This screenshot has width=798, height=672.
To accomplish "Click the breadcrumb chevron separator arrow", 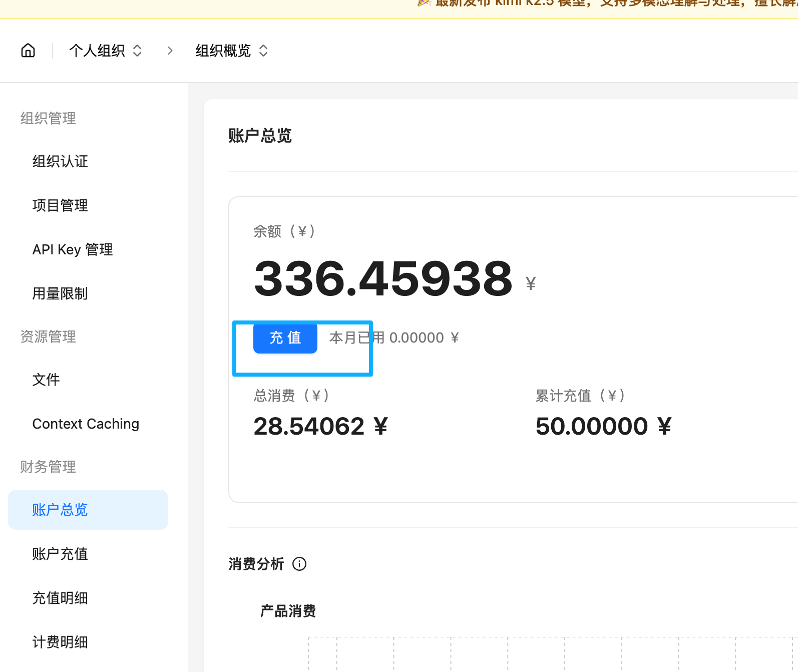I will pos(170,51).
